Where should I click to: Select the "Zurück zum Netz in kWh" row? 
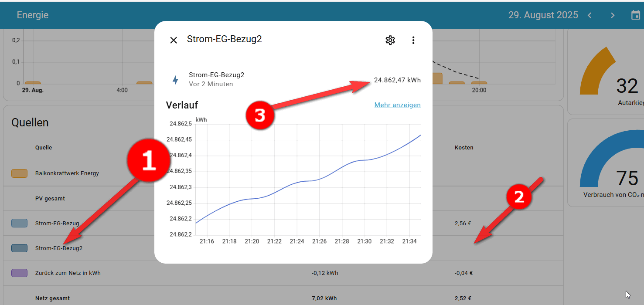point(68,273)
